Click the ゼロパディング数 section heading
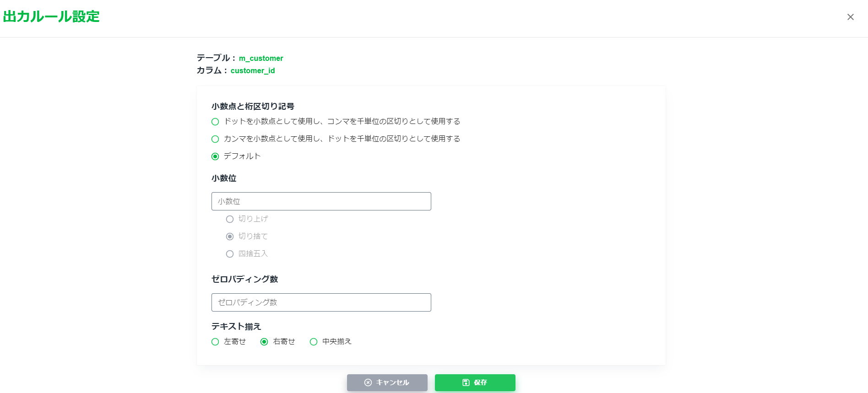 244,279
